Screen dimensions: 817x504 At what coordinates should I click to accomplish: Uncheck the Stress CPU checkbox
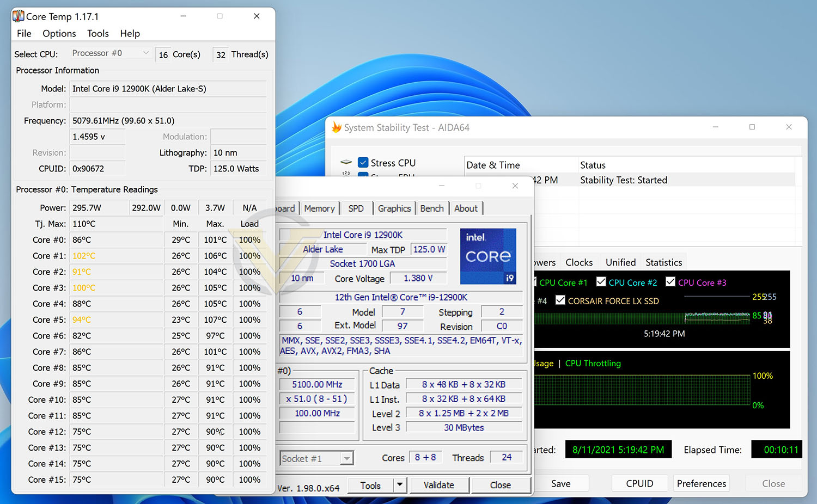coord(363,162)
